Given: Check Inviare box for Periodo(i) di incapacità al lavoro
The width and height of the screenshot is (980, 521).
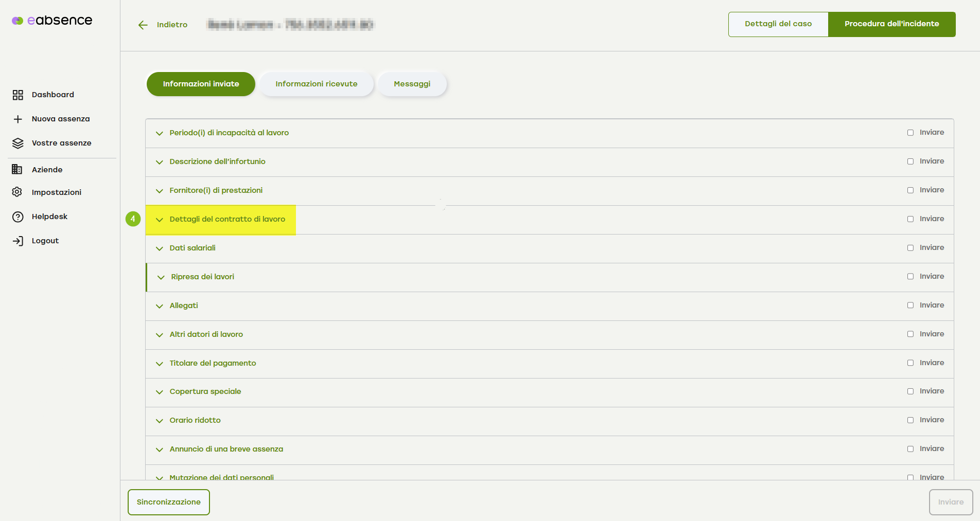Looking at the screenshot, I should (x=911, y=133).
